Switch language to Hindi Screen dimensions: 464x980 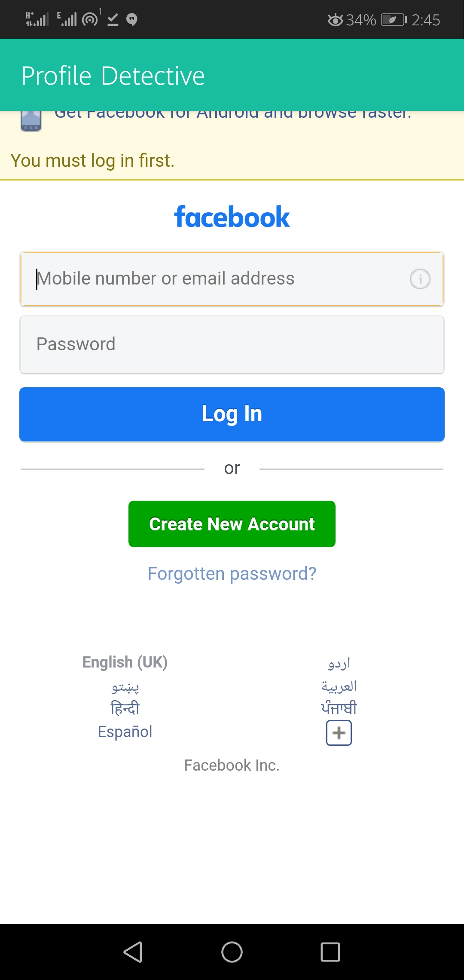[125, 708]
